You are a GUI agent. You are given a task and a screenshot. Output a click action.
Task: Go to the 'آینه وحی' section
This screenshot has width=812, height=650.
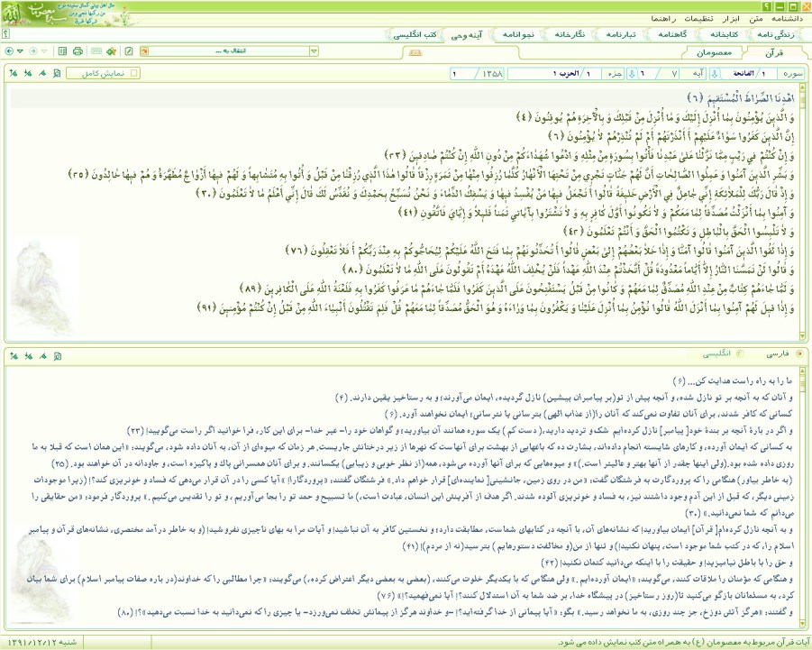coord(467,34)
